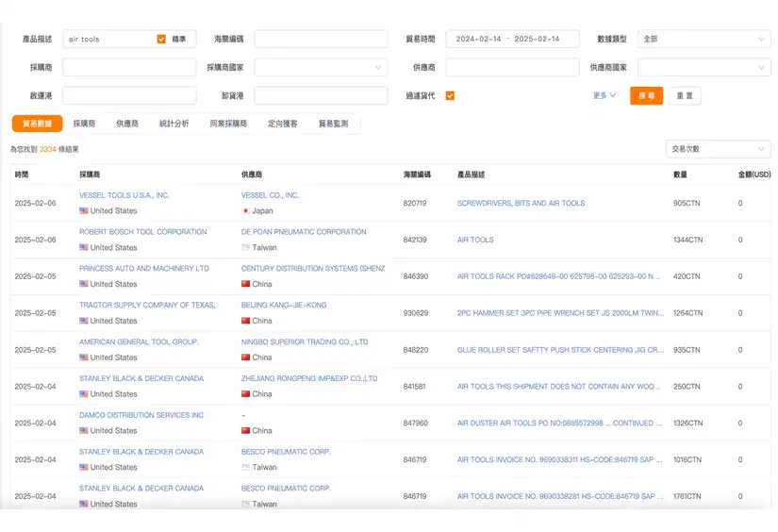
Task: Click the 卸貨港 input field
Action: pos(321,96)
